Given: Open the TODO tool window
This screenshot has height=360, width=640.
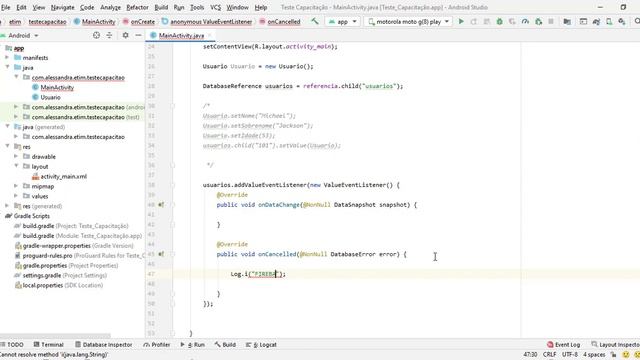Looking at the screenshot, I should 12,345.
